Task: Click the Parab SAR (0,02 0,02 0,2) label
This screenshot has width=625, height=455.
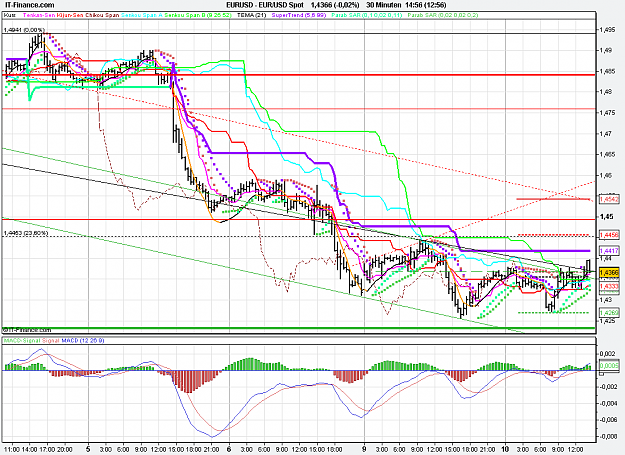Action: coord(443,15)
